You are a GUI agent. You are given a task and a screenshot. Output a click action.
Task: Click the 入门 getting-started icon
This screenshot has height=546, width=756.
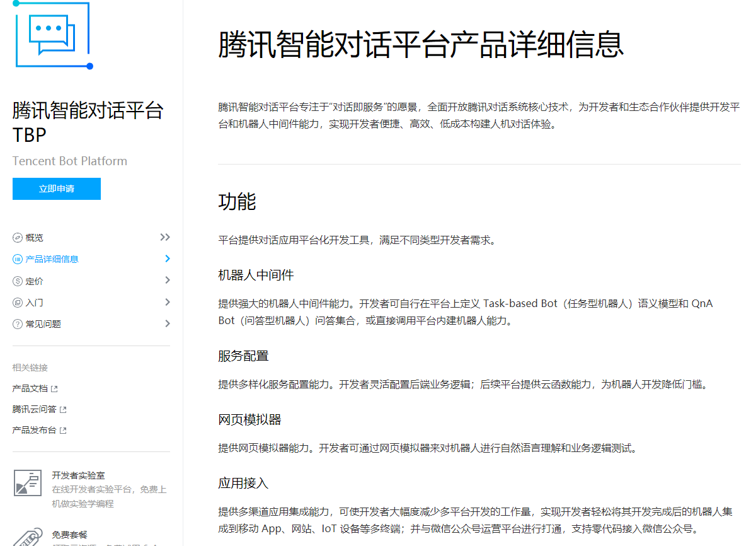pyautogui.click(x=18, y=301)
